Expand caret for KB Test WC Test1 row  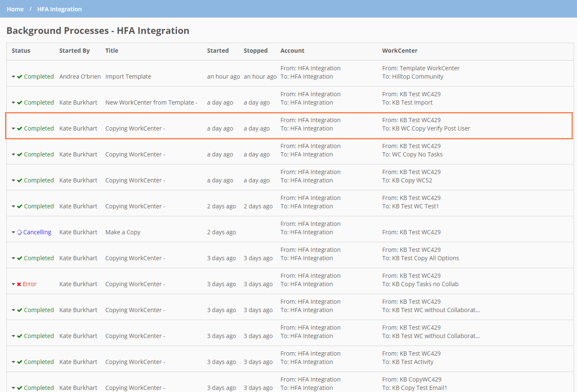(x=13, y=207)
